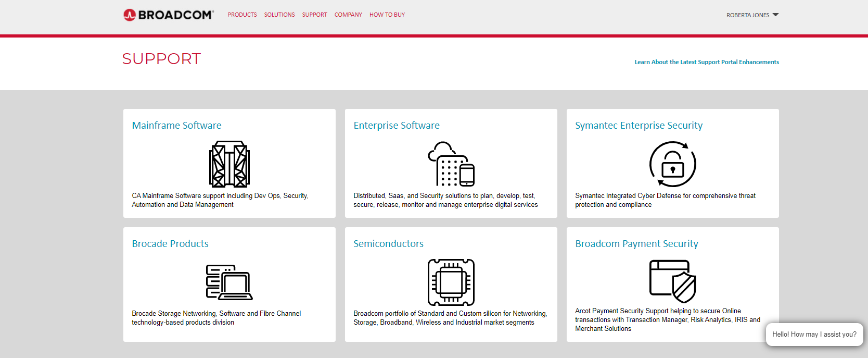The width and height of the screenshot is (868, 358).
Task: Click the 'Symantec Integrated Cyber Defense' description
Action: [666, 200]
